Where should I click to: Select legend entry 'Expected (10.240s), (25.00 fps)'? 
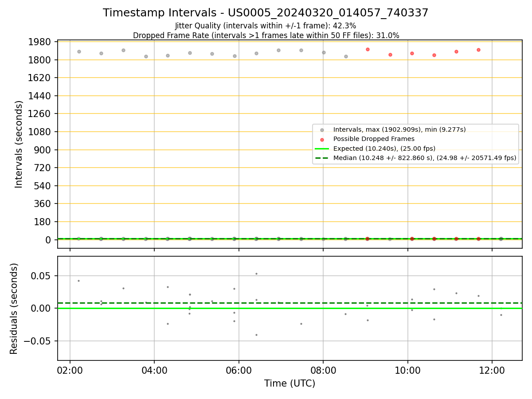pyautogui.click(x=384, y=149)
